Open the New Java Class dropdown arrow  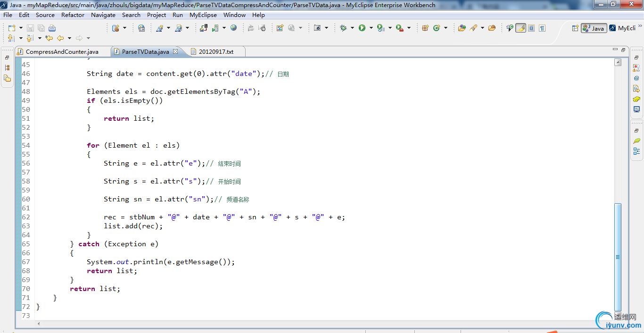pos(446,28)
